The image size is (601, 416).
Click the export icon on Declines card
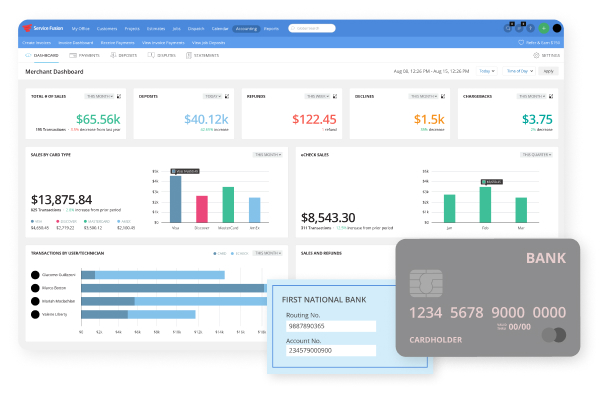445,96
